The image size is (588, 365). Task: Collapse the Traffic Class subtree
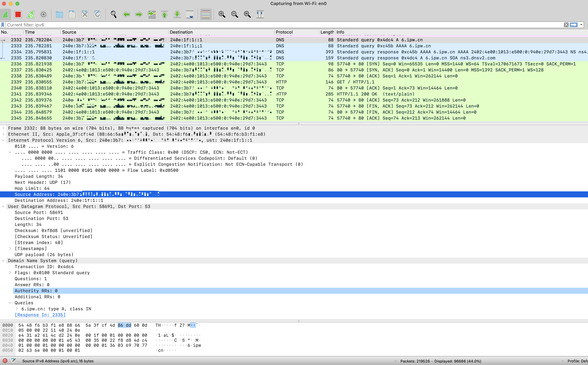click(x=10, y=152)
